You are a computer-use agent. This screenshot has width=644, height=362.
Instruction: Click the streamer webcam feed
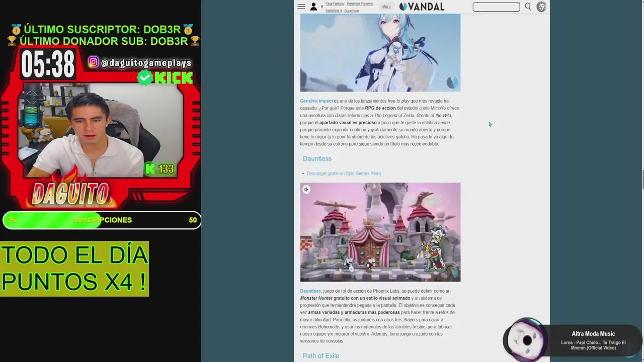(101, 131)
